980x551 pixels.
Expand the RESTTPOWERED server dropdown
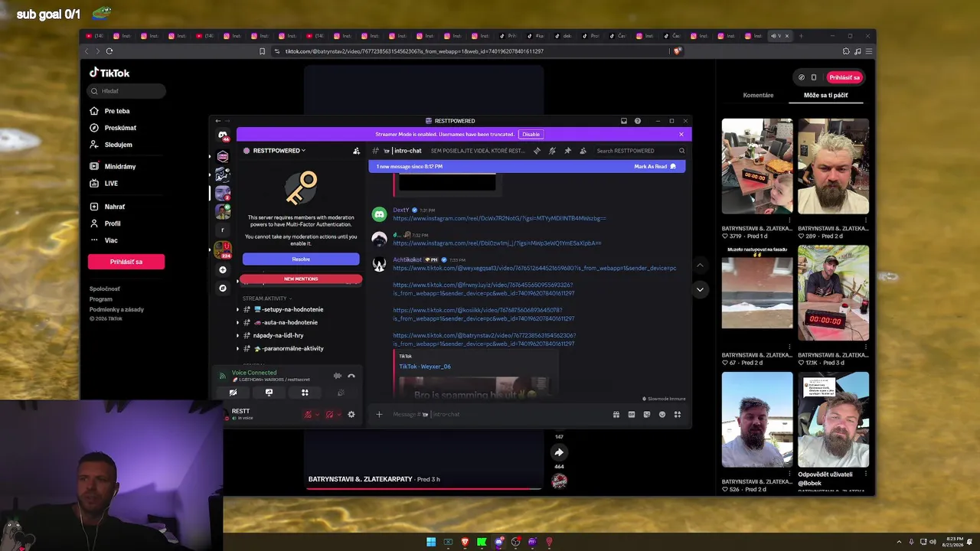coord(279,151)
